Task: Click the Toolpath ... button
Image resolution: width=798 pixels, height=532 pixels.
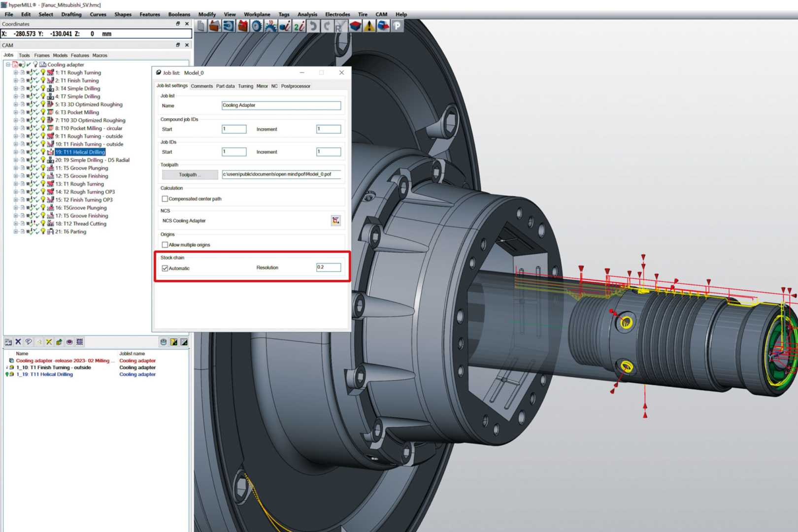Action: 190,175
